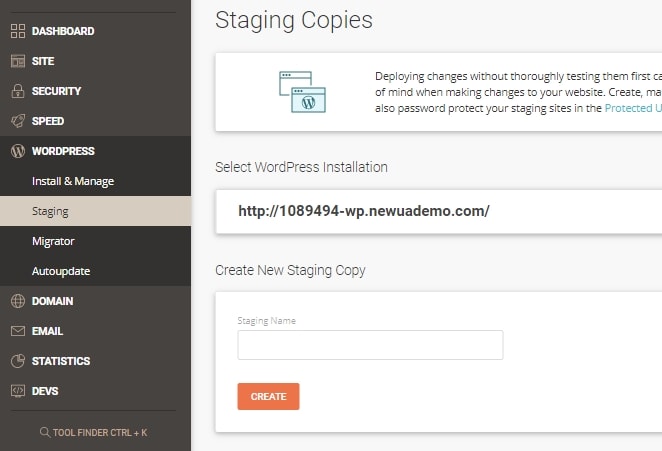The height and width of the screenshot is (451, 662).
Task: Select the Staging submenu item
Action: [95, 211]
